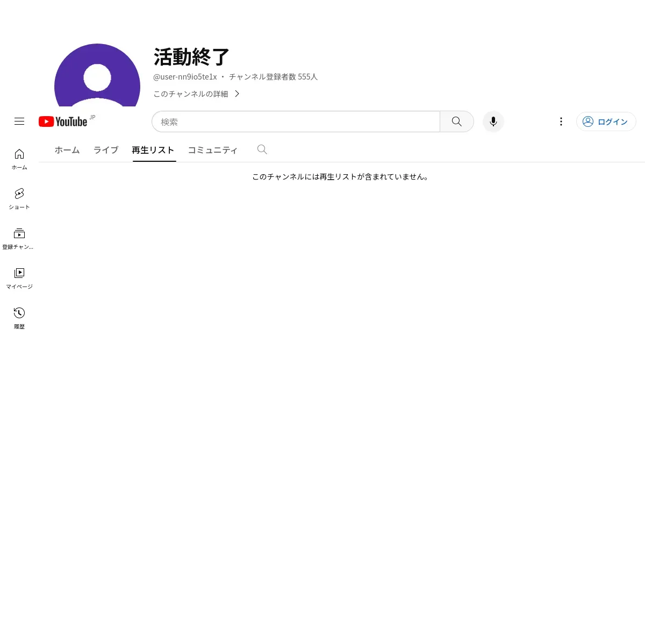Click the magnifier search button

(x=457, y=121)
